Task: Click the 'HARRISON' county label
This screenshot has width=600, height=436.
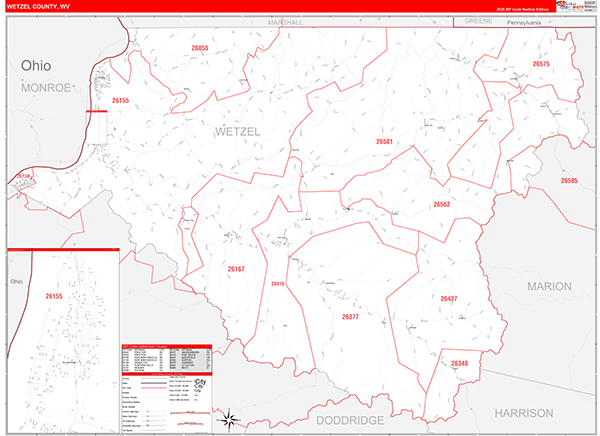Action: (x=524, y=413)
